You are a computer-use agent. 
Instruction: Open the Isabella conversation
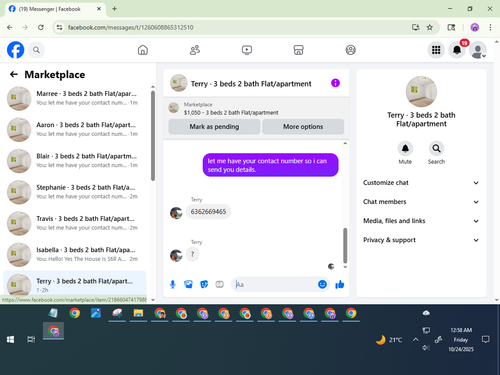click(x=75, y=254)
